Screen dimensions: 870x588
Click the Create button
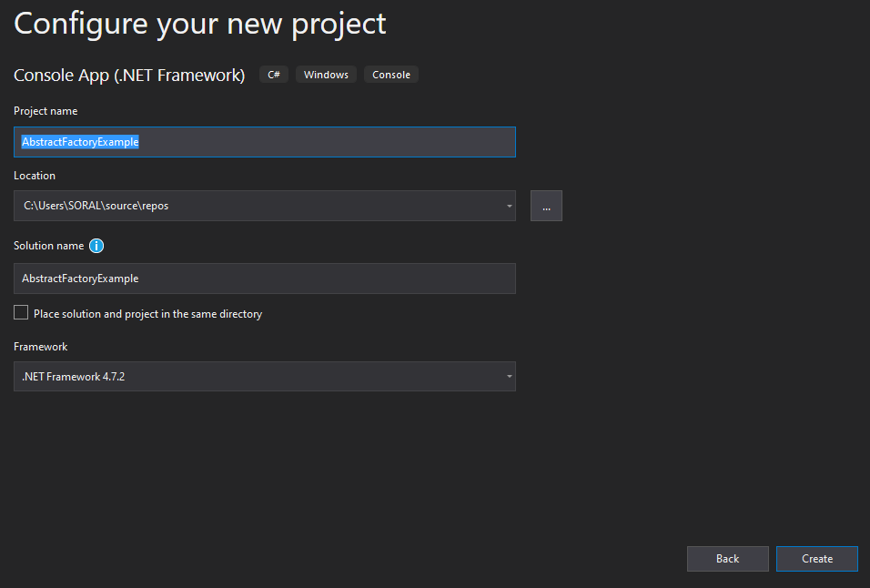point(816,559)
